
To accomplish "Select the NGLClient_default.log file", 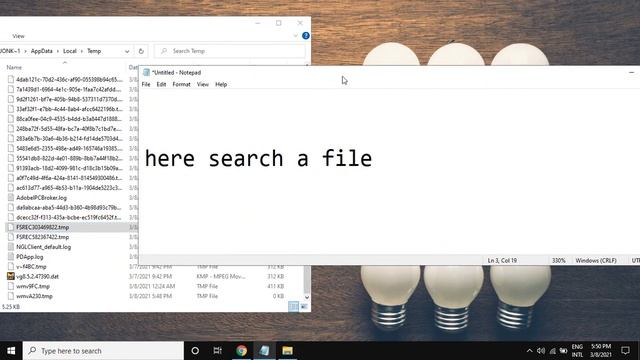I will (43, 247).
